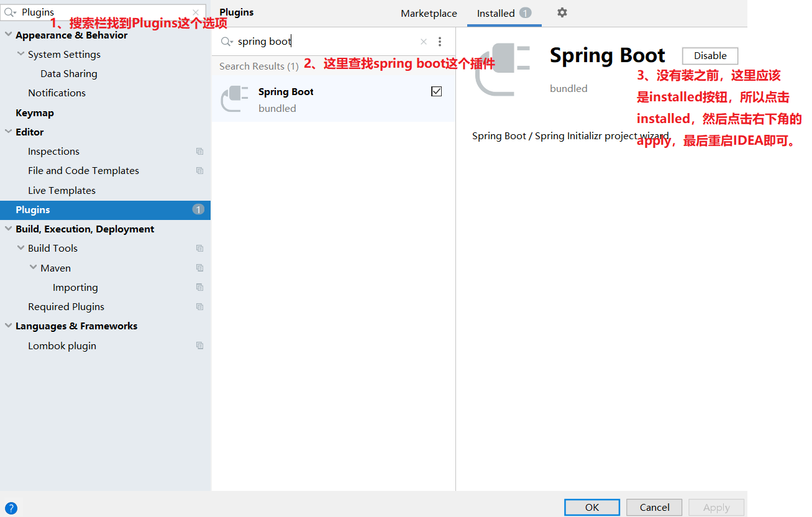Select Plugins in settings tree
Screen dimensions: 812x517
(x=105, y=209)
